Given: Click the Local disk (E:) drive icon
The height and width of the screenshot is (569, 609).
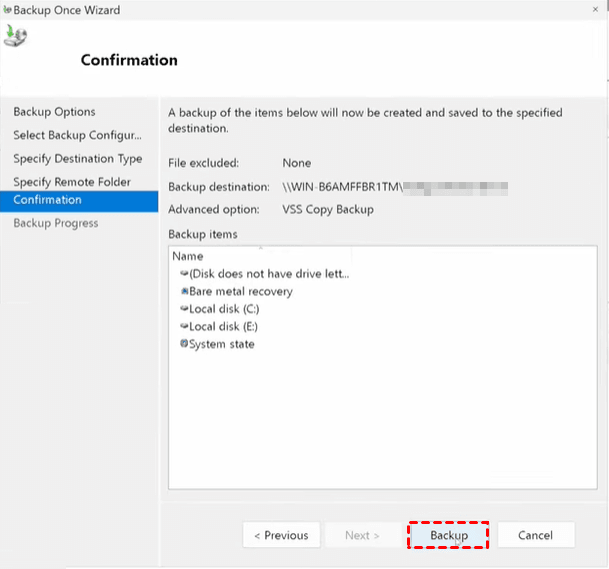Looking at the screenshot, I should click(184, 326).
